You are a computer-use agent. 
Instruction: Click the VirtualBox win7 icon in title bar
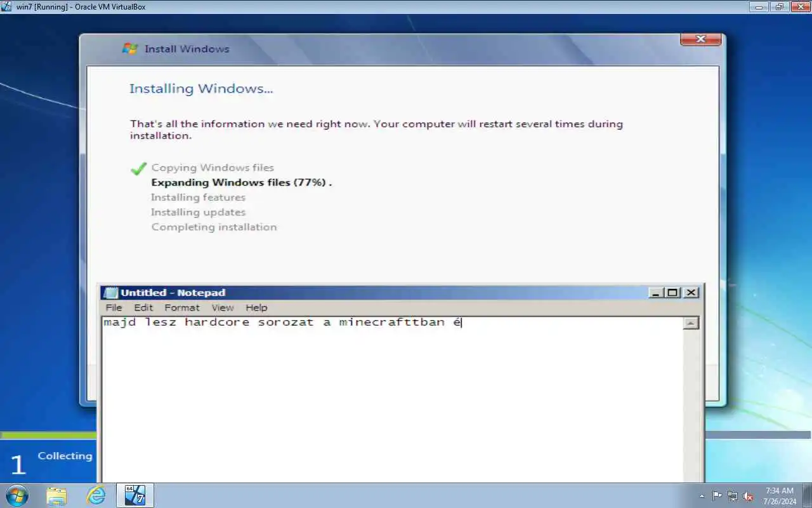point(6,6)
